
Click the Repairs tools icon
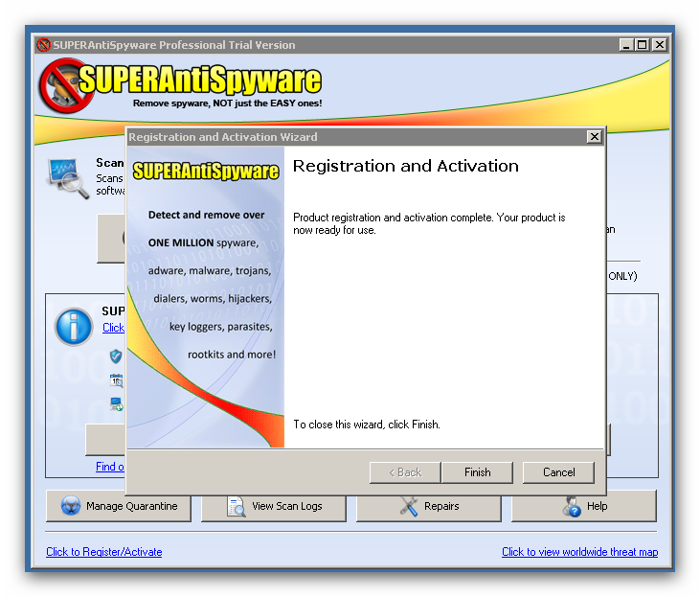409,506
